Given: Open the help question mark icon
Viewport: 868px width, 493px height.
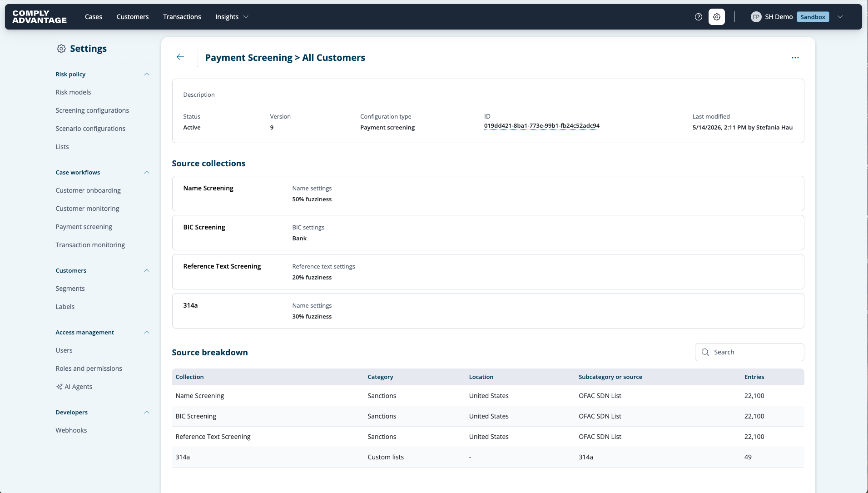Looking at the screenshot, I should [699, 17].
